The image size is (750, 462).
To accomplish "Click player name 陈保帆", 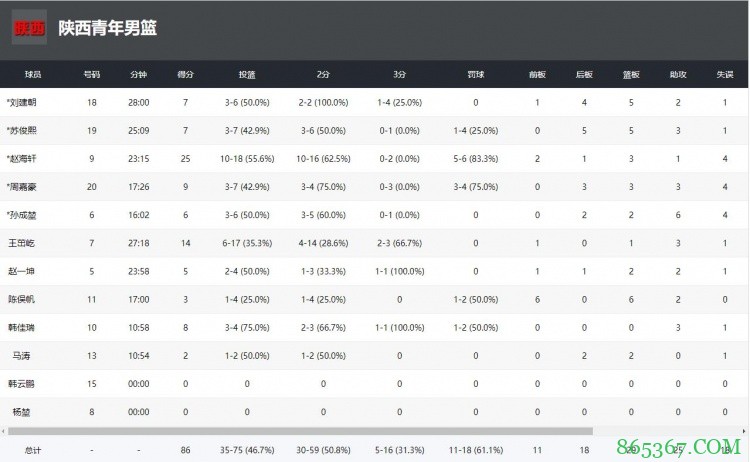I will [23, 299].
